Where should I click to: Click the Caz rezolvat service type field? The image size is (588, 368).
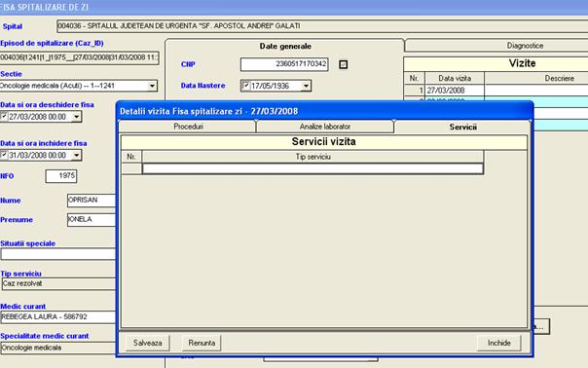click(58, 283)
